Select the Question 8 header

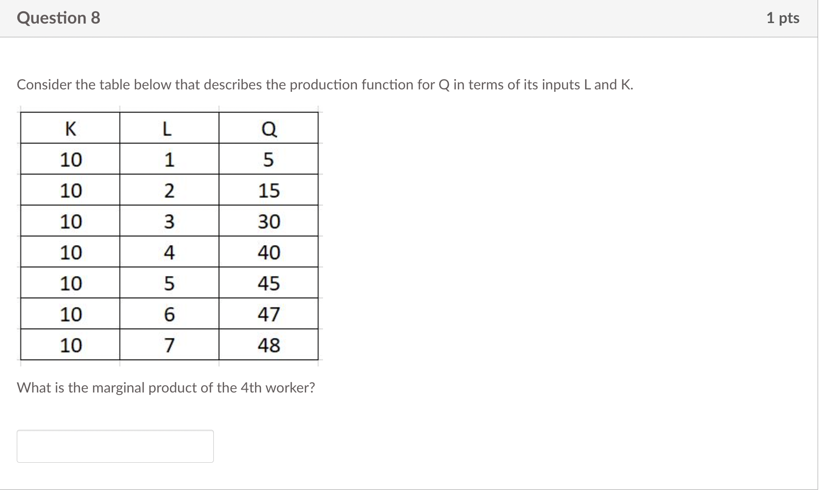[x=58, y=18]
